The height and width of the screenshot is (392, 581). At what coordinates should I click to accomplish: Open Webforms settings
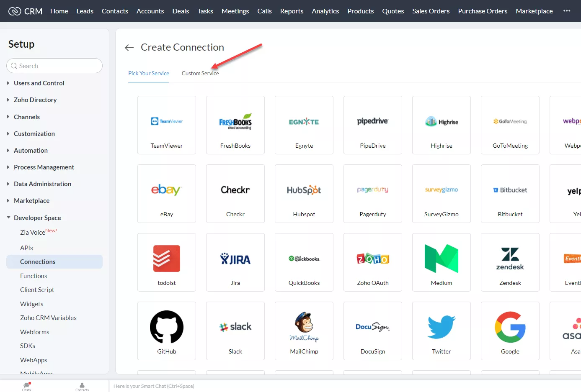coord(34,332)
